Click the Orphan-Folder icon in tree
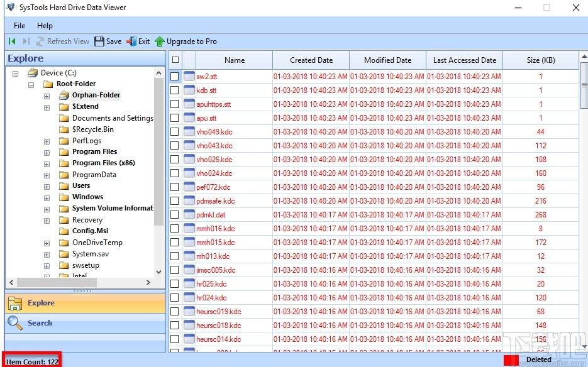Viewport: 588px width, 367px height. [64, 95]
